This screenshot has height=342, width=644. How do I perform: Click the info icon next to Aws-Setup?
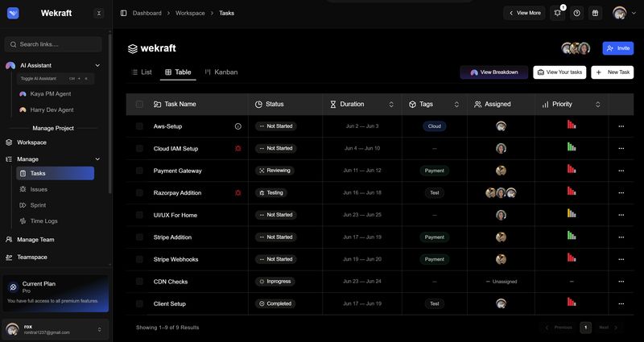pyautogui.click(x=237, y=126)
